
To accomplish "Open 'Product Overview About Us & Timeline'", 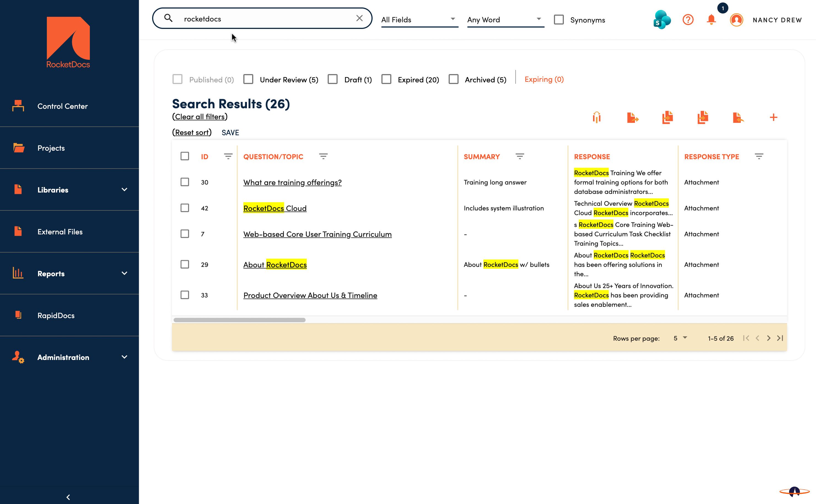I will (310, 295).
